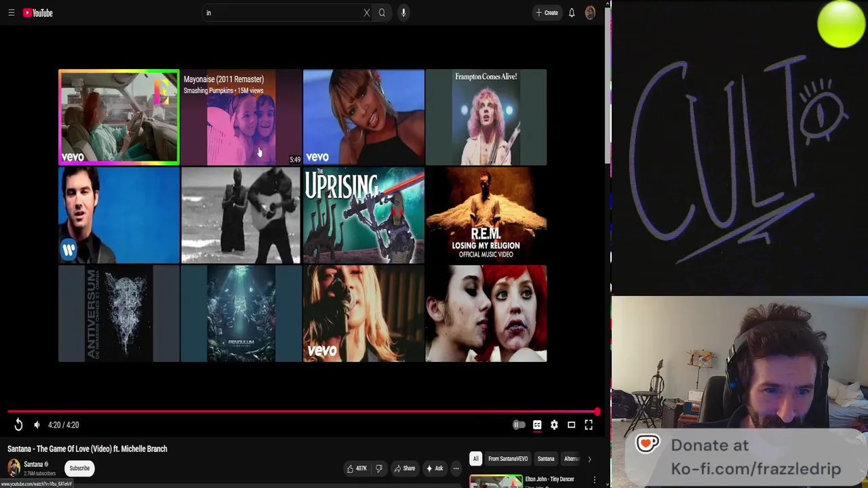Click the search magnifier button
Image resolution: width=868 pixels, height=488 pixels.
[x=382, y=12]
